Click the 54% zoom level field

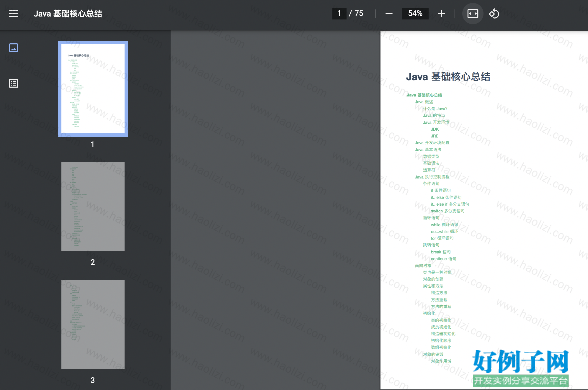[415, 14]
